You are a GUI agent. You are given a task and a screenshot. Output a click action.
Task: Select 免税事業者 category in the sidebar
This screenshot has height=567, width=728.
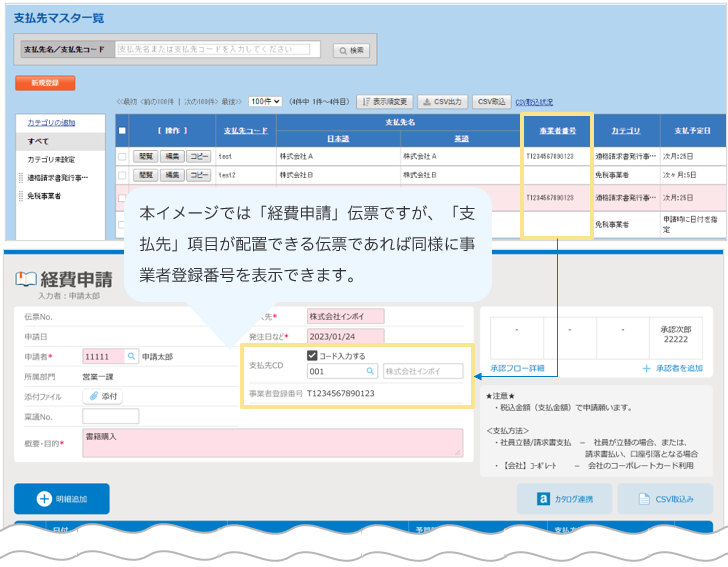pos(44,196)
